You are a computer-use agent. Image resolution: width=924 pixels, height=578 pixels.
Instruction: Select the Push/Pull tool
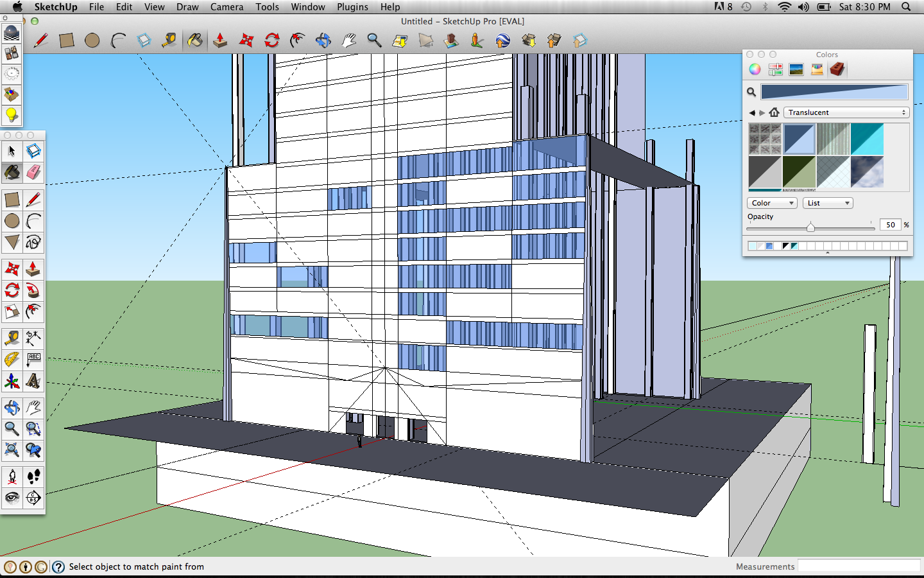[33, 269]
